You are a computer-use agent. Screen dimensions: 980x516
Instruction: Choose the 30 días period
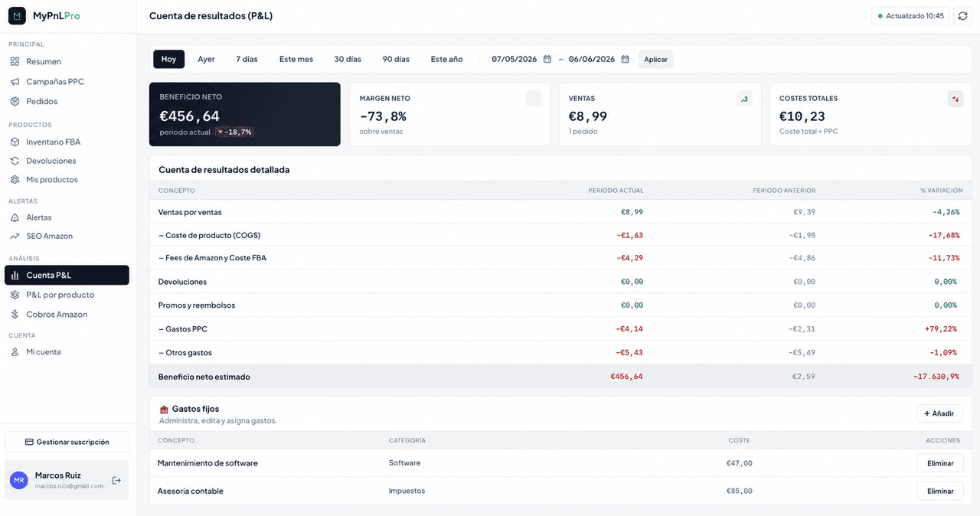click(x=348, y=59)
